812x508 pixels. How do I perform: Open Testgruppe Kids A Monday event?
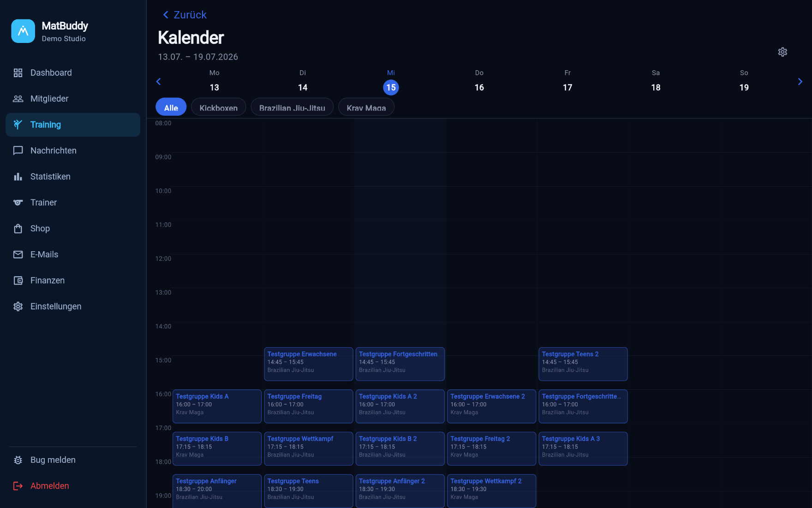(217, 406)
